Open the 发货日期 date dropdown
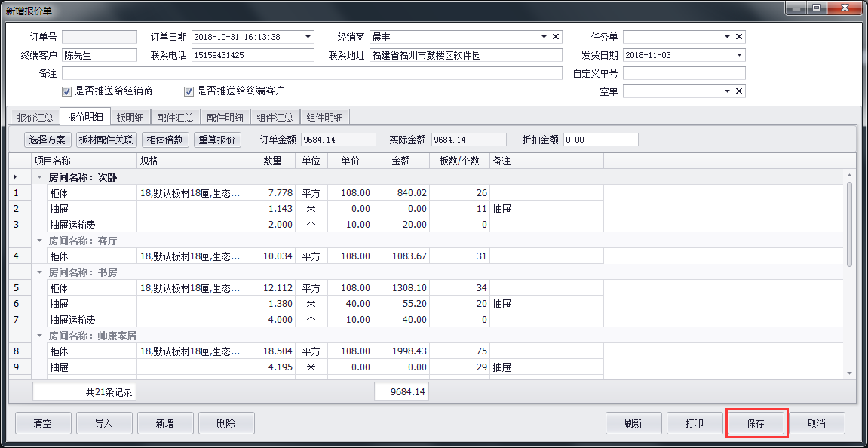Viewport: 868px width, 448px height. click(x=739, y=55)
